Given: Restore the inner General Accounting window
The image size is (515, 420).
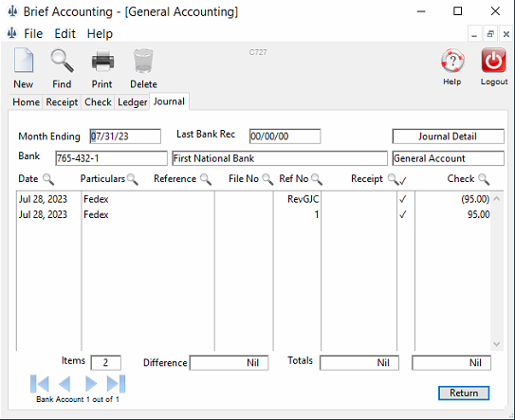Looking at the screenshot, I should coord(490,34).
